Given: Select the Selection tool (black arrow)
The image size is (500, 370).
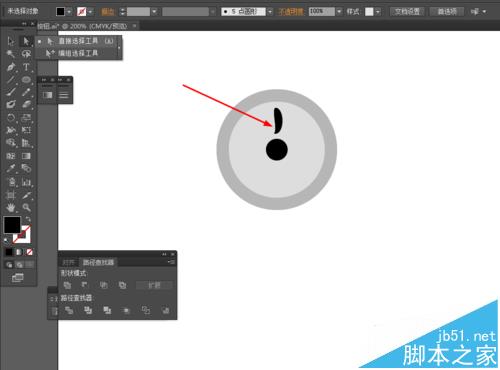Looking at the screenshot, I should tap(11, 41).
